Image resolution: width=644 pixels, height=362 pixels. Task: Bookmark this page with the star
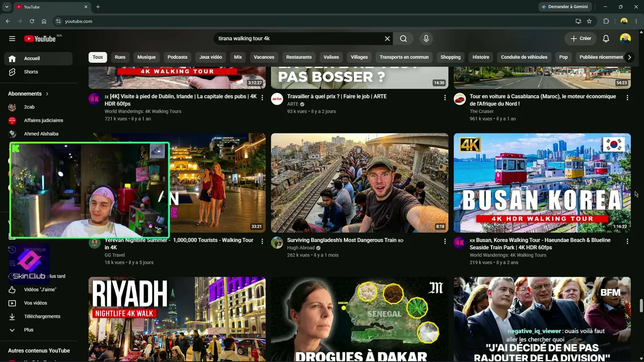589,21
